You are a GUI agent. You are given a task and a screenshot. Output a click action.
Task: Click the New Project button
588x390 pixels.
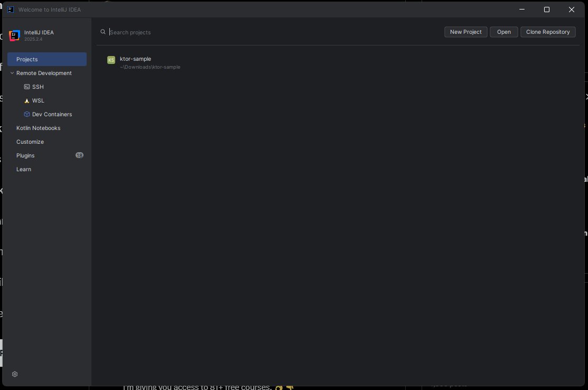466,32
